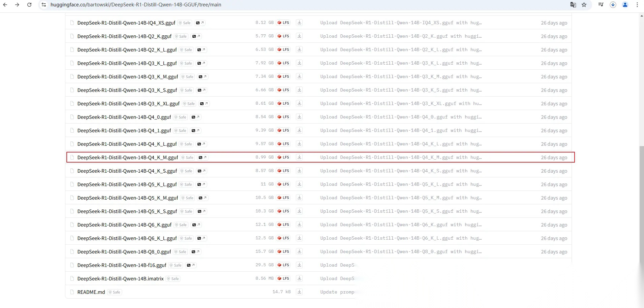Image resolution: width=644 pixels, height=308 pixels.
Task: Download the README.md file
Action: click(x=299, y=292)
